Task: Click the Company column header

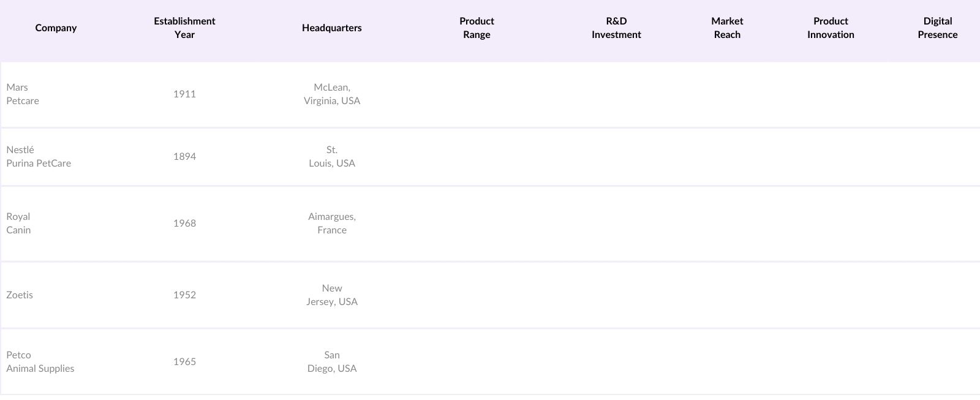Action: [56, 28]
